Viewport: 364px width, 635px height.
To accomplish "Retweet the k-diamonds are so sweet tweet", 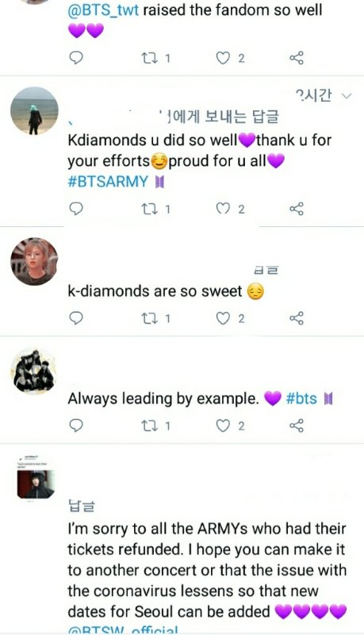I will (x=149, y=318).
